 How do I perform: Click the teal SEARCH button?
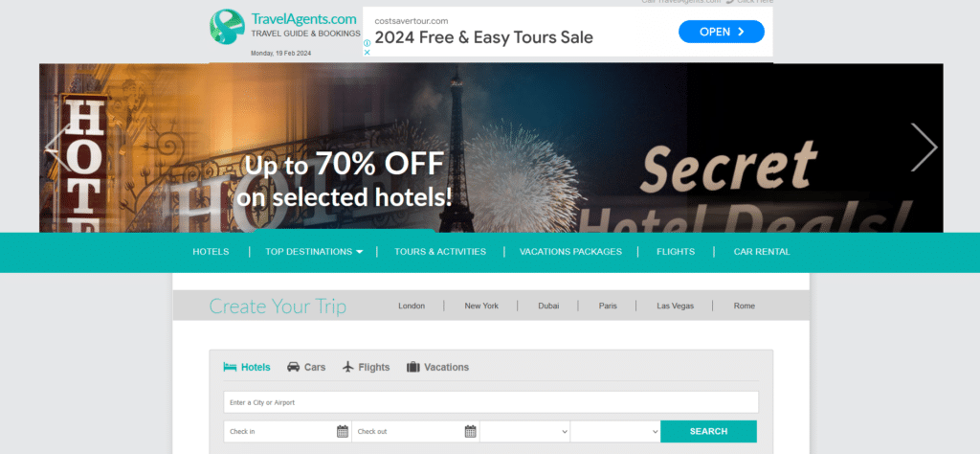(x=709, y=431)
